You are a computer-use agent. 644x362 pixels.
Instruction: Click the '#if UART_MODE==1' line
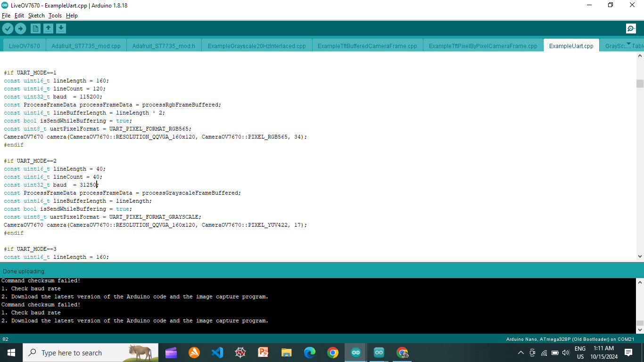click(30, 73)
